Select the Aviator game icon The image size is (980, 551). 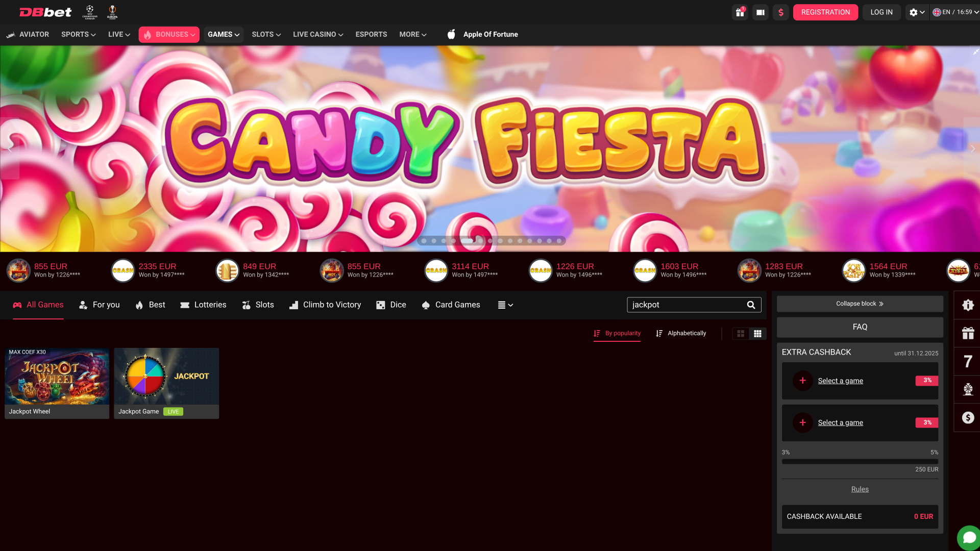pyautogui.click(x=11, y=34)
